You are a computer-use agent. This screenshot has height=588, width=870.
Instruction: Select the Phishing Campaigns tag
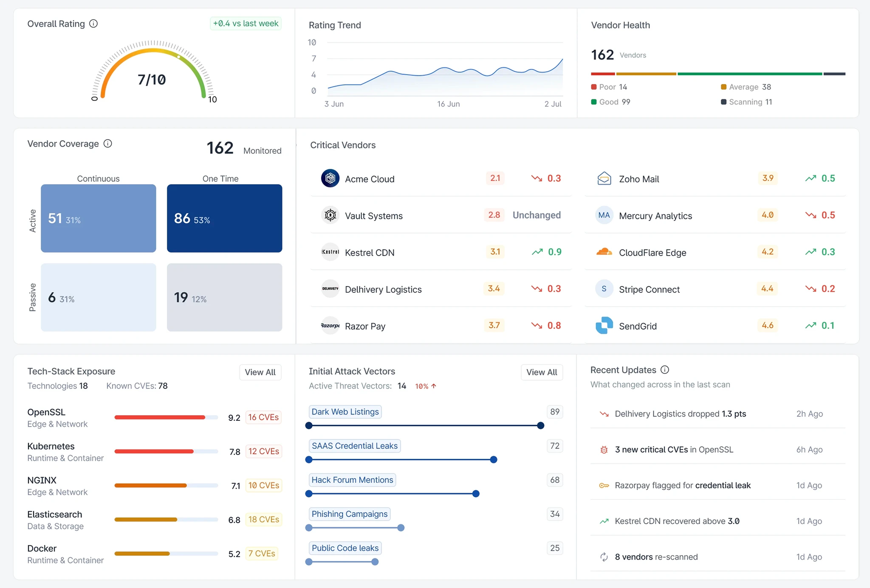click(349, 514)
